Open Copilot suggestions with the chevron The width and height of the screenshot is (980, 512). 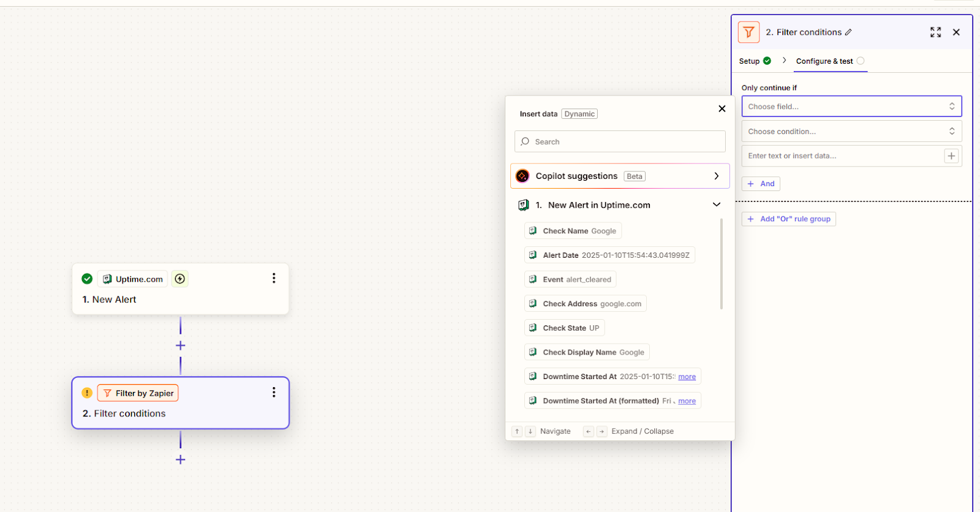pos(717,176)
